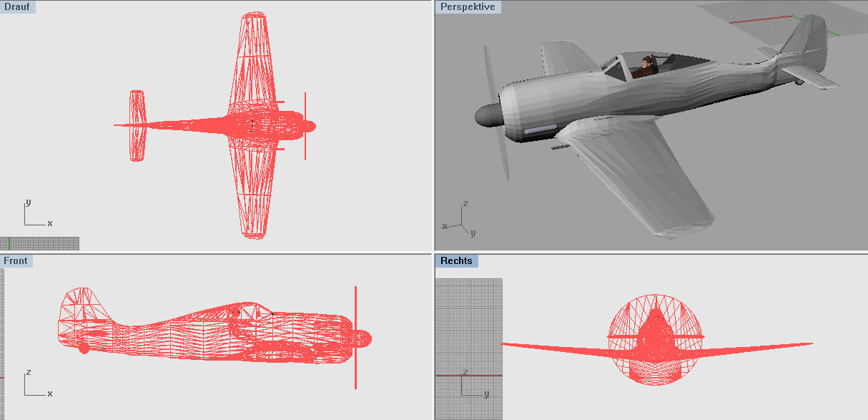The width and height of the screenshot is (868, 420).
Task: Click the xyz axis icon in Perspektive viewport
Action: [460, 222]
